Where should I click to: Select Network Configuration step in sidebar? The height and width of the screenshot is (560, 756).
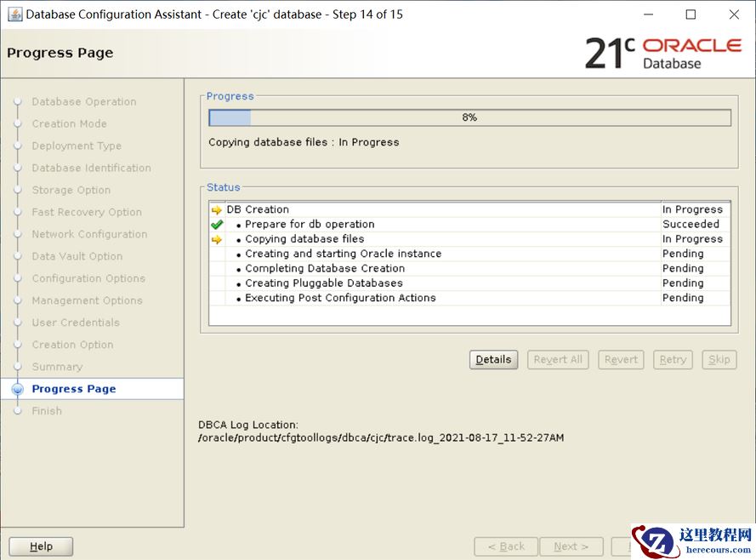click(x=89, y=234)
